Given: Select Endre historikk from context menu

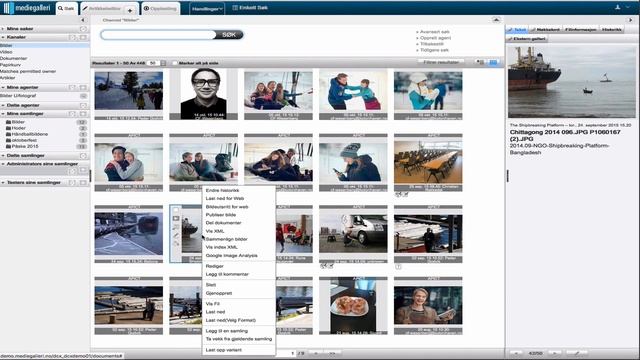Looking at the screenshot, I should click(222, 191).
